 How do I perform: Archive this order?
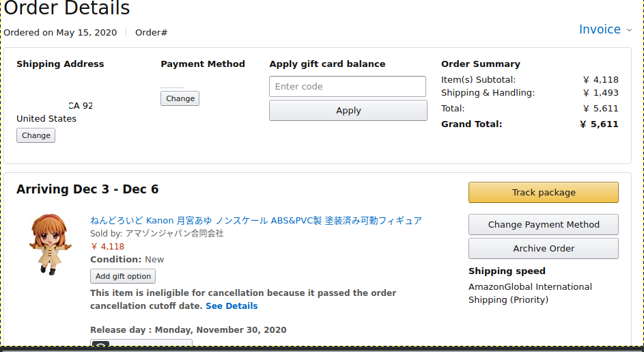544,248
